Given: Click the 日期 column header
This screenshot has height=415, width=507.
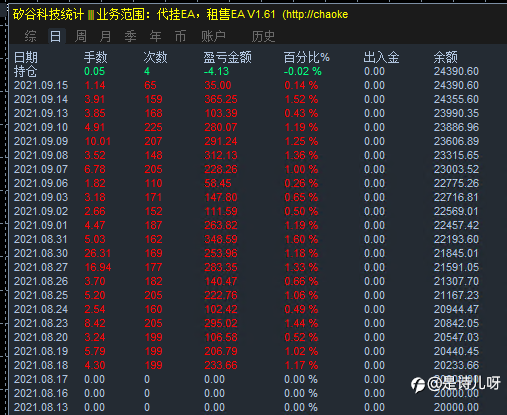Looking at the screenshot, I should (26, 57).
